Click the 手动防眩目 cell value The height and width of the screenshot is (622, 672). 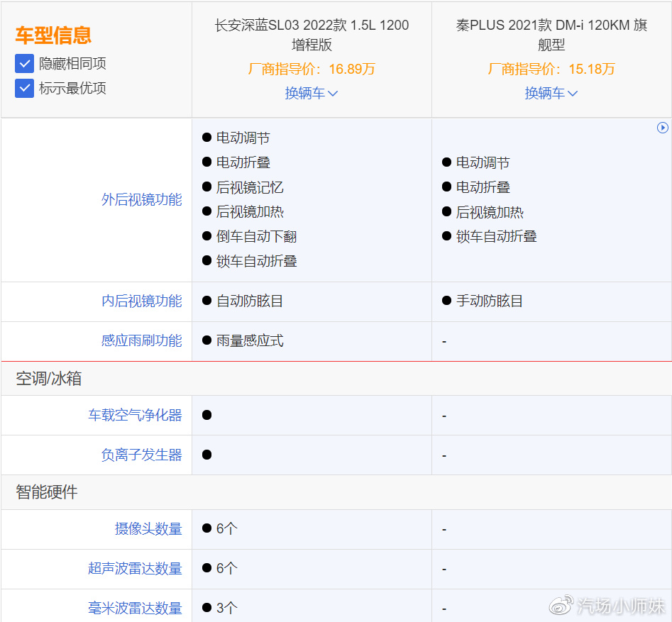(x=490, y=301)
